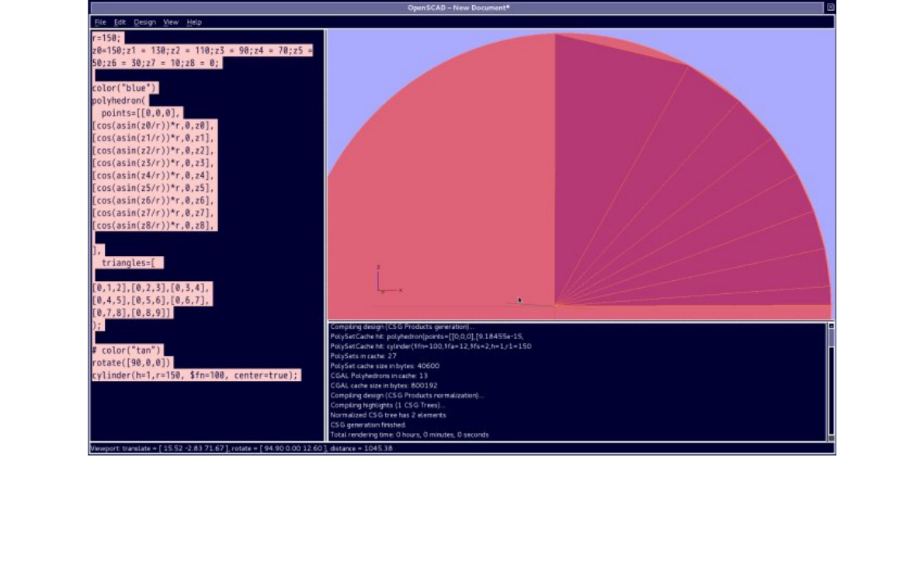This screenshot has height=568, width=924.
Task: Click the line '# color("tan")'
Action: click(127, 350)
